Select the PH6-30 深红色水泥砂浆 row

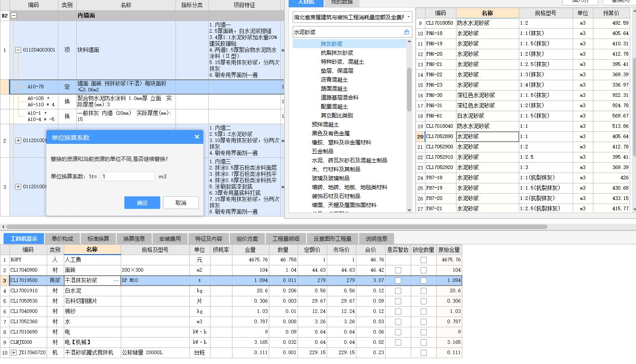pos(523,95)
